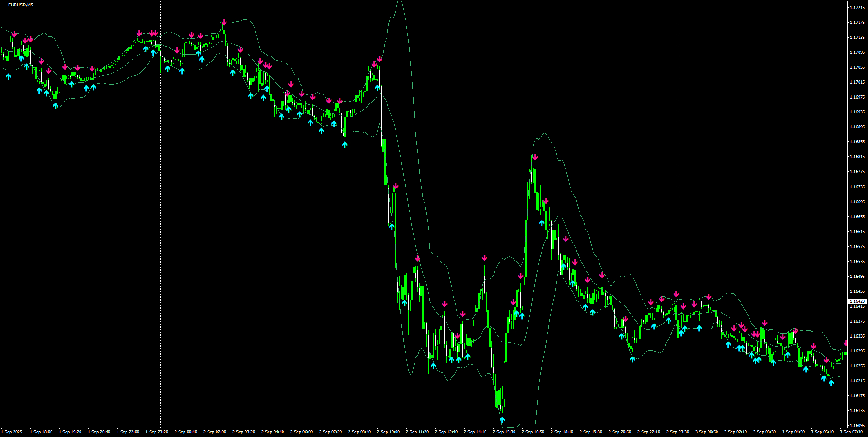Click price axis label 1.16255
The width and height of the screenshot is (868, 437).
point(857,366)
